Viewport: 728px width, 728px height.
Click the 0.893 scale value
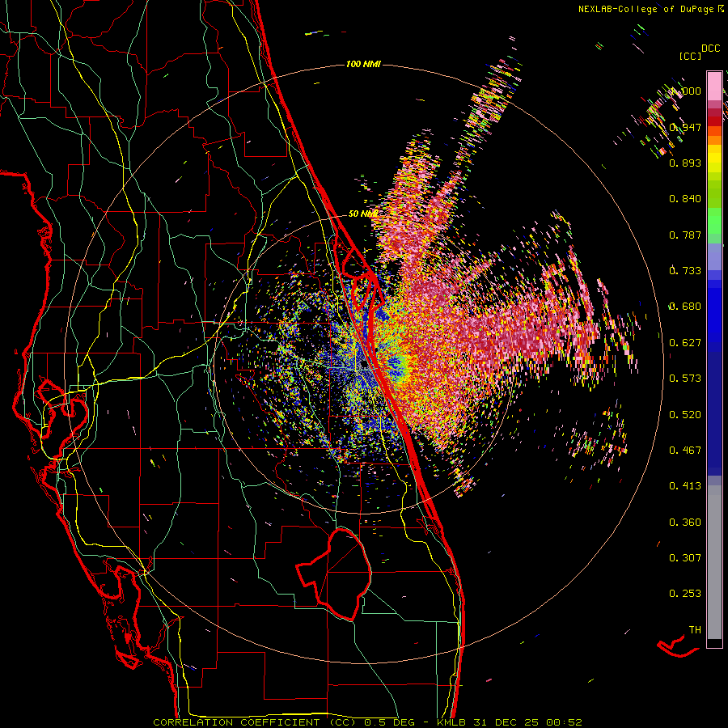685,163
